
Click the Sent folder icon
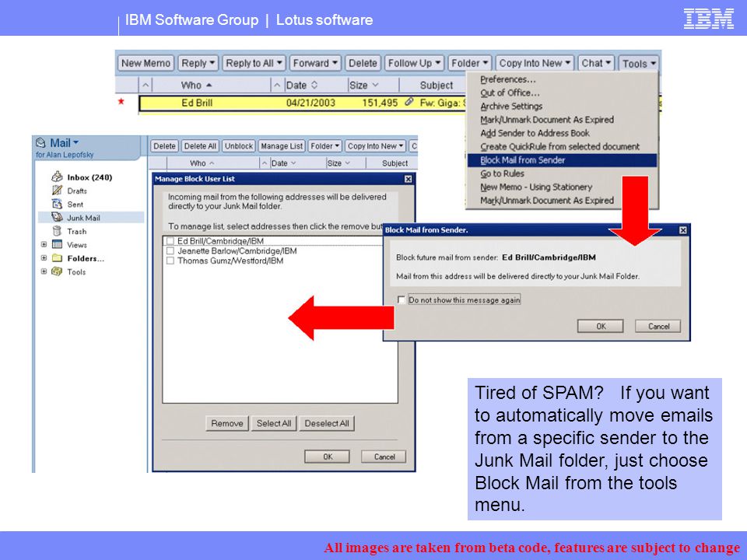point(57,204)
